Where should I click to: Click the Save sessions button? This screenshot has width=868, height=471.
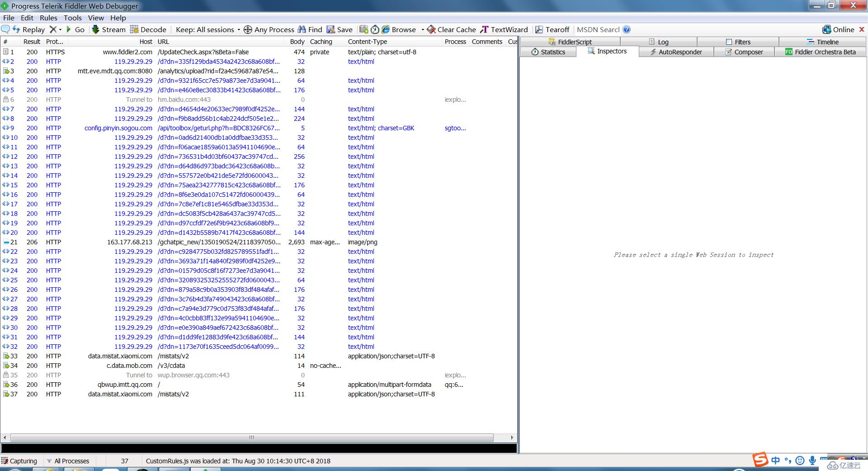pos(340,29)
